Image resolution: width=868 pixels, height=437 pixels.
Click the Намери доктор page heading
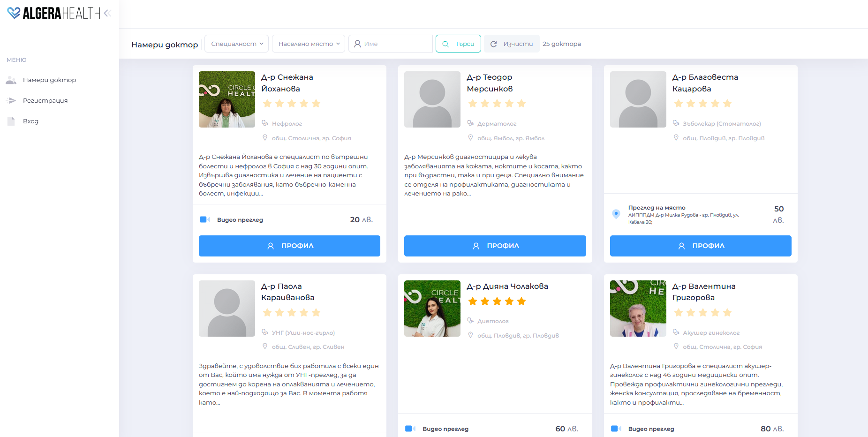[165, 45]
